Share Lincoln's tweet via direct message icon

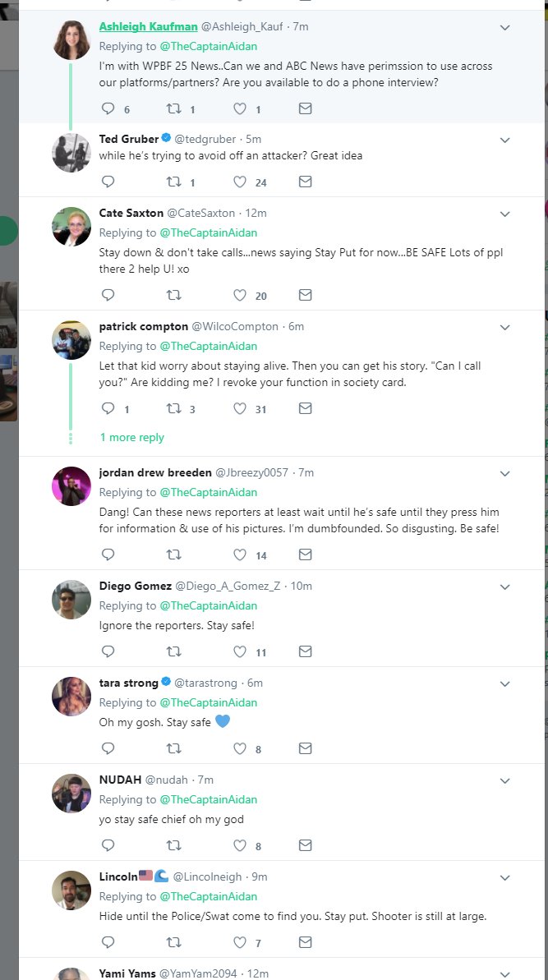pos(305,942)
